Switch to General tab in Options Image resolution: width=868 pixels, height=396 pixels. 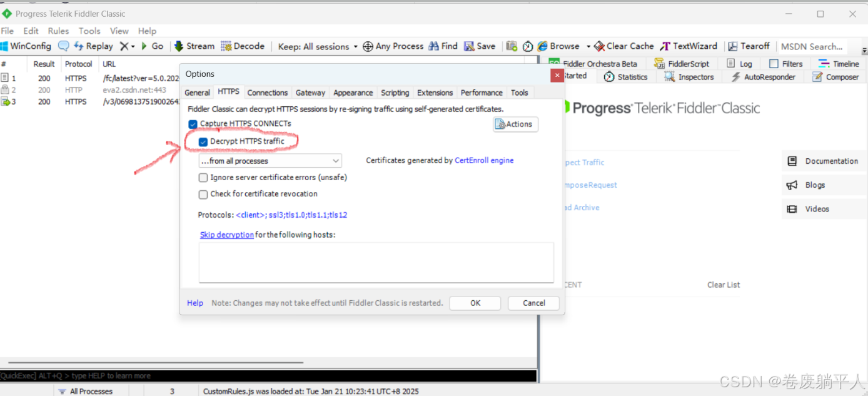197,93
